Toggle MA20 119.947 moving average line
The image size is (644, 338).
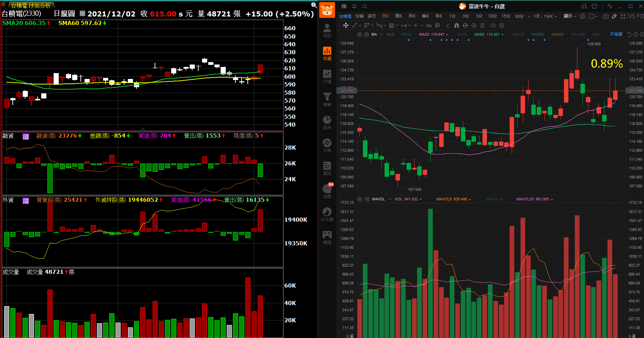[x=433, y=34]
